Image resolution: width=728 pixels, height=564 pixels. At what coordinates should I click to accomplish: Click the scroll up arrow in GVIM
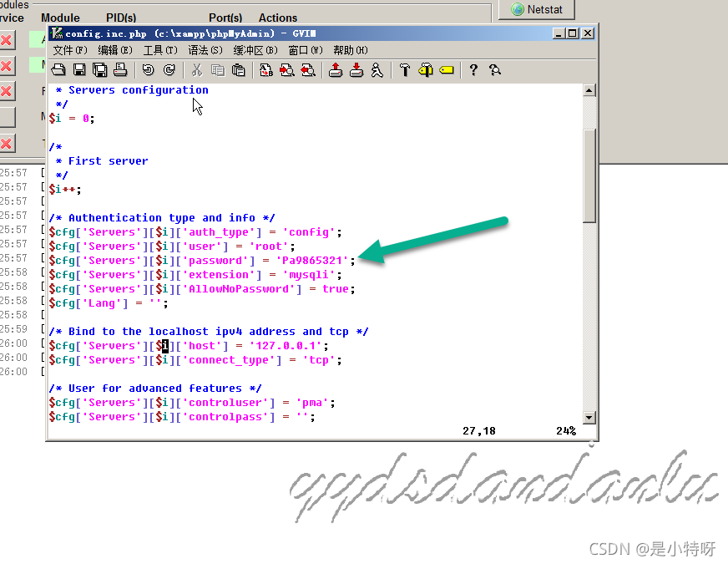point(589,90)
